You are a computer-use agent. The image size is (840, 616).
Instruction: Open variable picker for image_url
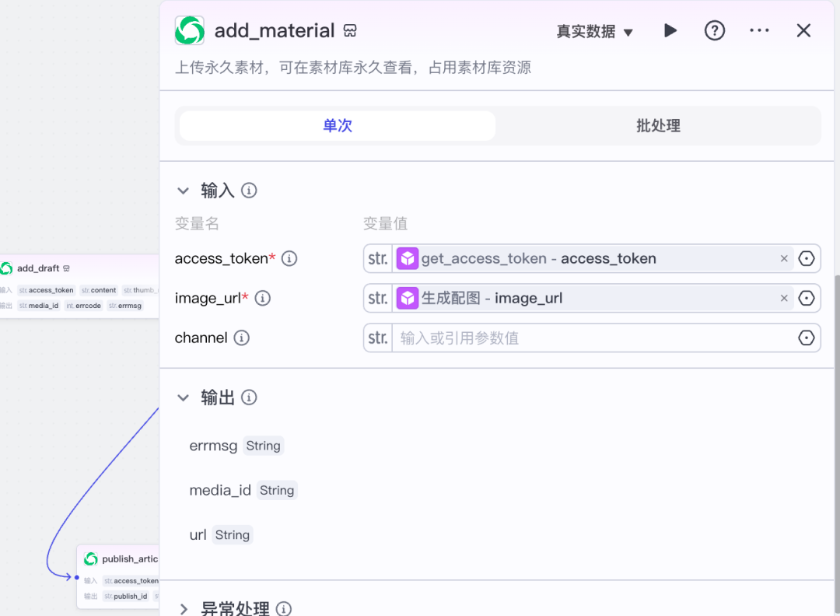(807, 299)
